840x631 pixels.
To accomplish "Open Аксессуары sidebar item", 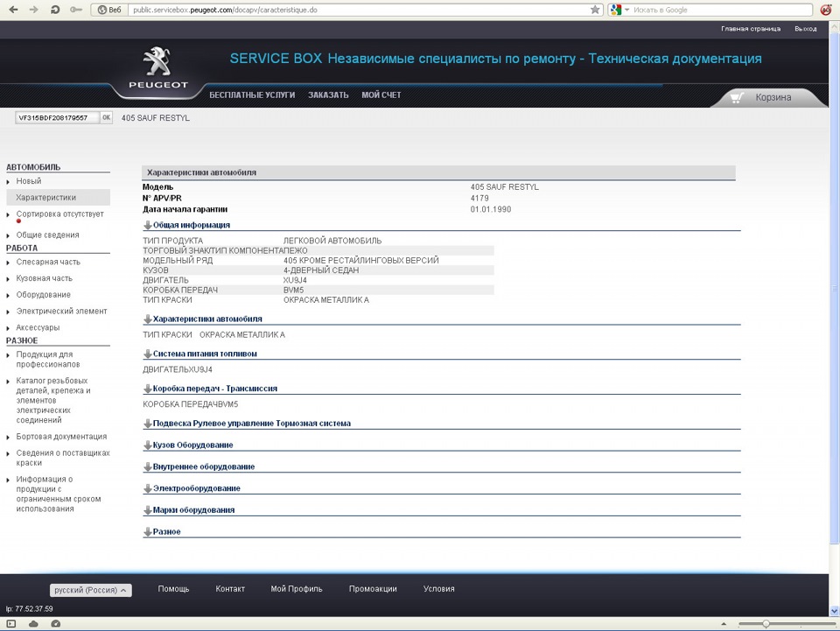I will pos(38,327).
